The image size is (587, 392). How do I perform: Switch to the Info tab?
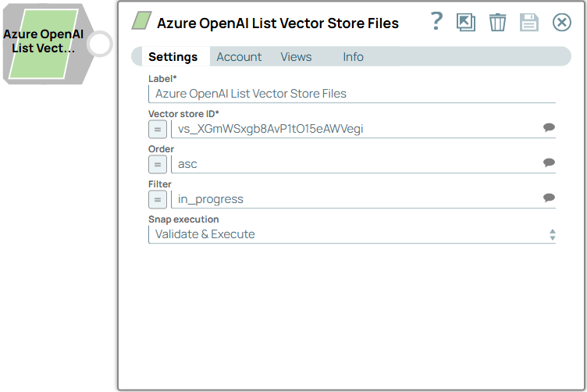(x=353, y=57)
